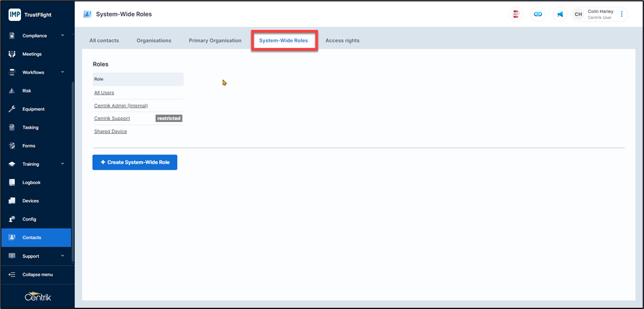Image resolution: width=644 pixels, height=309 pixels.
Task: Open the Centrik Support role link
Action: pyautogui.click(x=112, y=118)
